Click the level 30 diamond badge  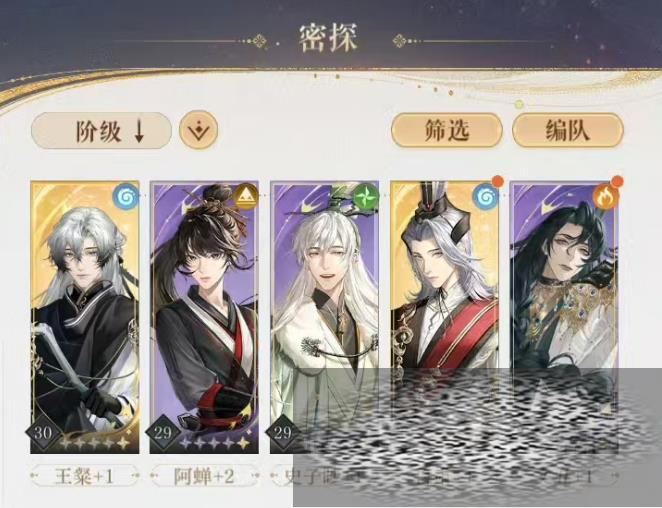point(43,433)
